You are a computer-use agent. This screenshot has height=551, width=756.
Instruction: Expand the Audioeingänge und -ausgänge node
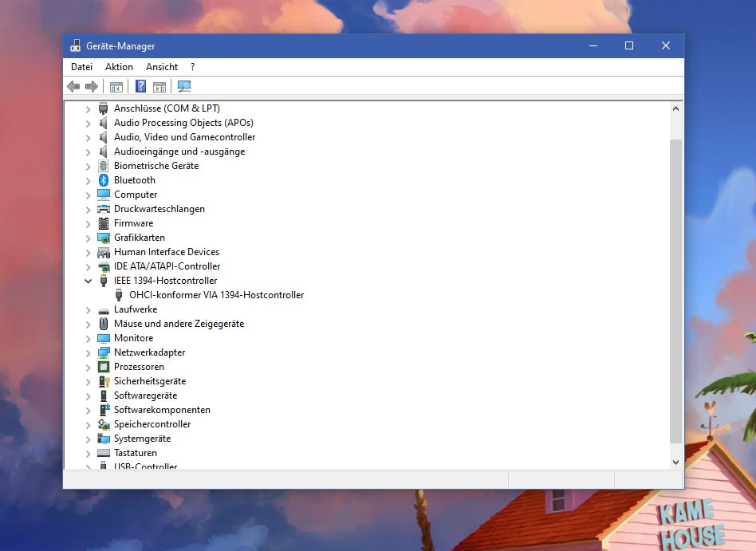(x=88, y=152)
